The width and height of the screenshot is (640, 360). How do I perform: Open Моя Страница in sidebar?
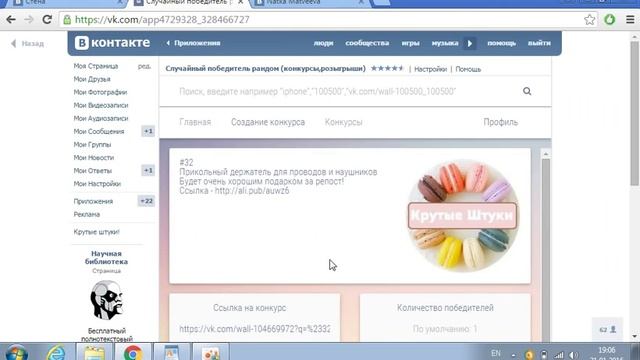pyautogui.click(x=96, y=66)
